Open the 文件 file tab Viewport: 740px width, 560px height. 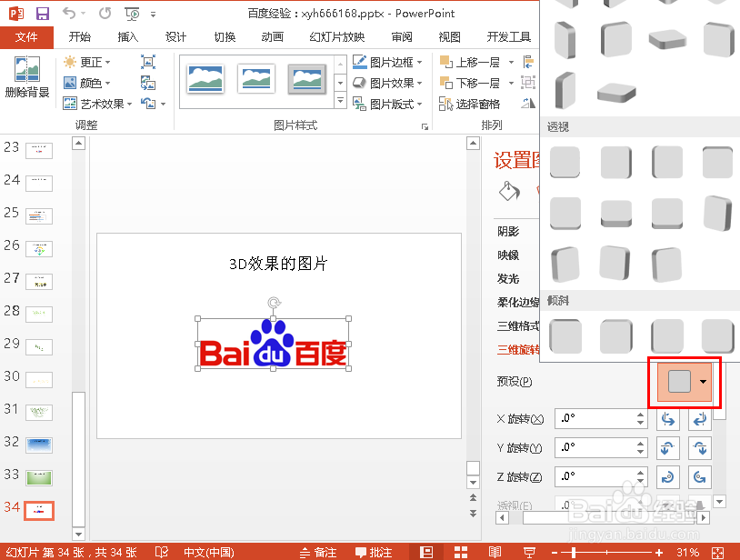(26, 36)
